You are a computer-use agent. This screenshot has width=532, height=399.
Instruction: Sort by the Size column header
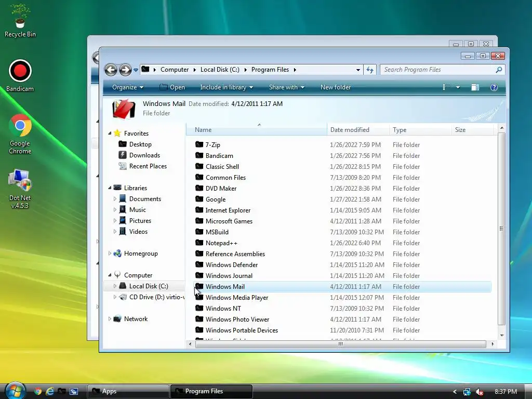(472, 129)
